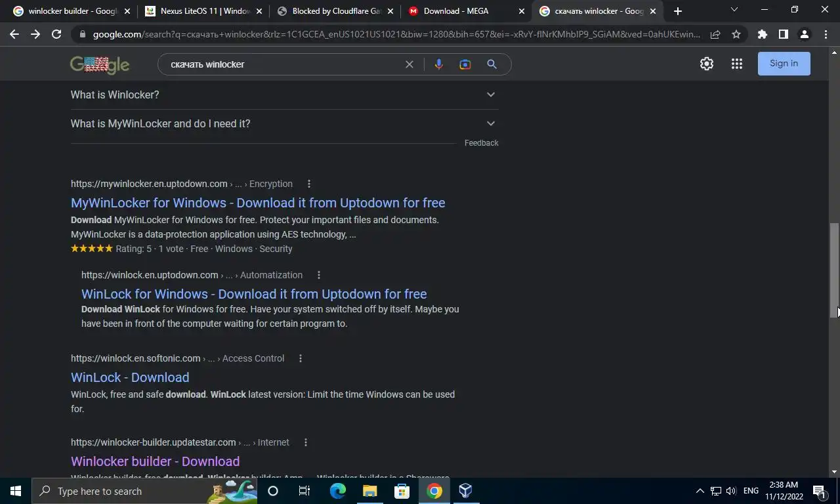Click the "Rating: 5 · 1 vote" text
Image resolution: width=840 pixels, height=504 pixels.
(x=150, y=249)
